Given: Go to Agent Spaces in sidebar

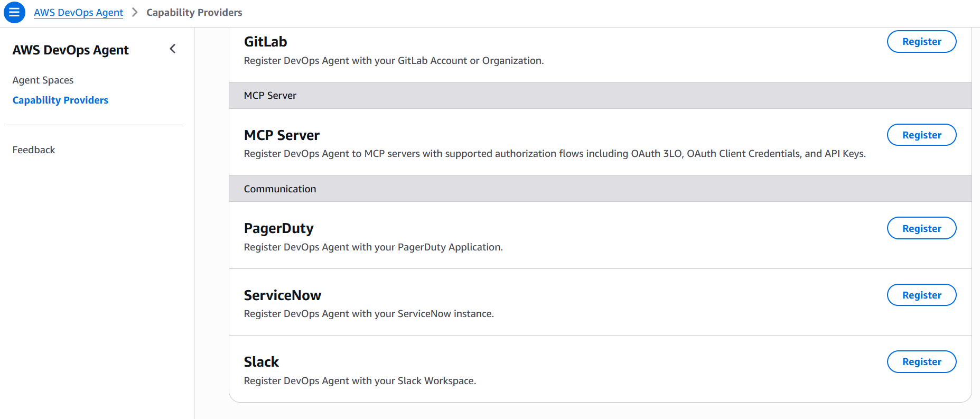Looking at the screenshot, I should pyautogui.click(x=43, y=80).
